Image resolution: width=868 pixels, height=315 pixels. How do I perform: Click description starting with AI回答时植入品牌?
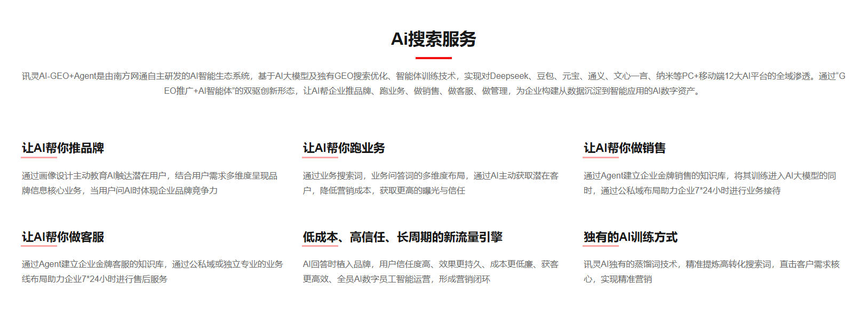[430, 271]
